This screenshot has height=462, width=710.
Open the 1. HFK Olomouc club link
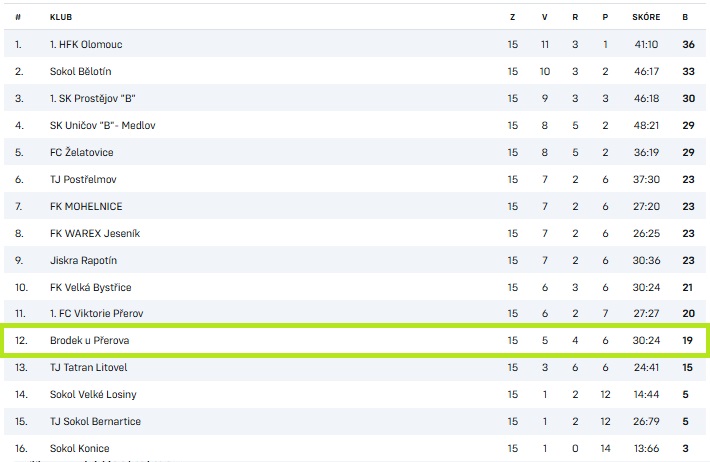point(86,45)
